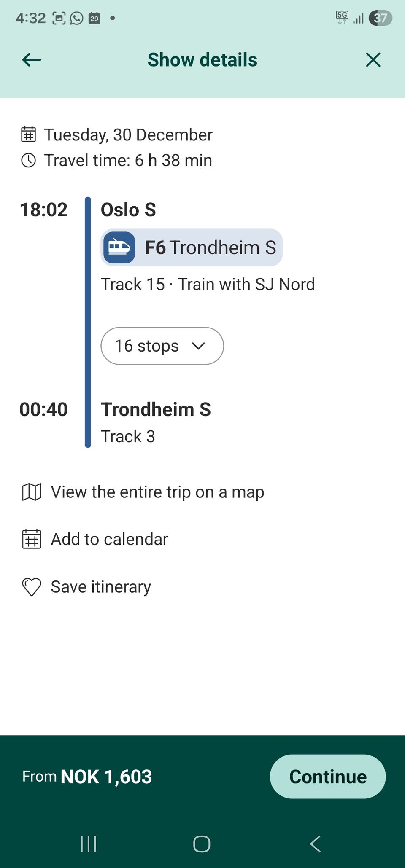405x868 pixels.
Task: Close the Show details screen
Action: pos(373,60)
